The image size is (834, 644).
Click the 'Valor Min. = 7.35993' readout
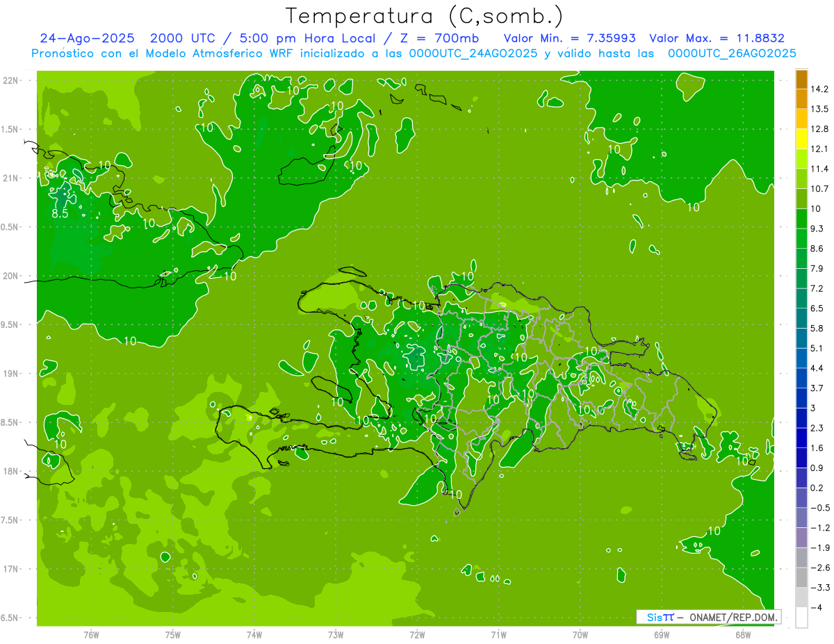pos(570,38)
